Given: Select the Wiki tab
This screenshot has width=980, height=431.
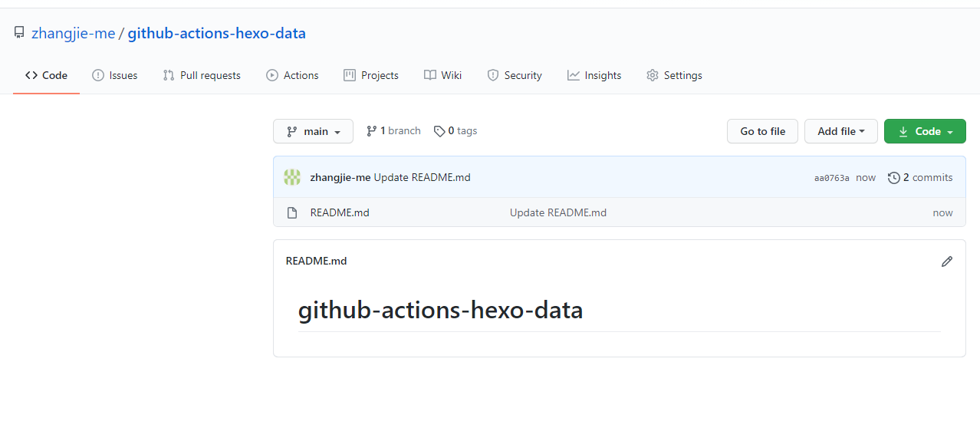Looking at the screenshot, I should pyautogui.click(x=442, y=75).
